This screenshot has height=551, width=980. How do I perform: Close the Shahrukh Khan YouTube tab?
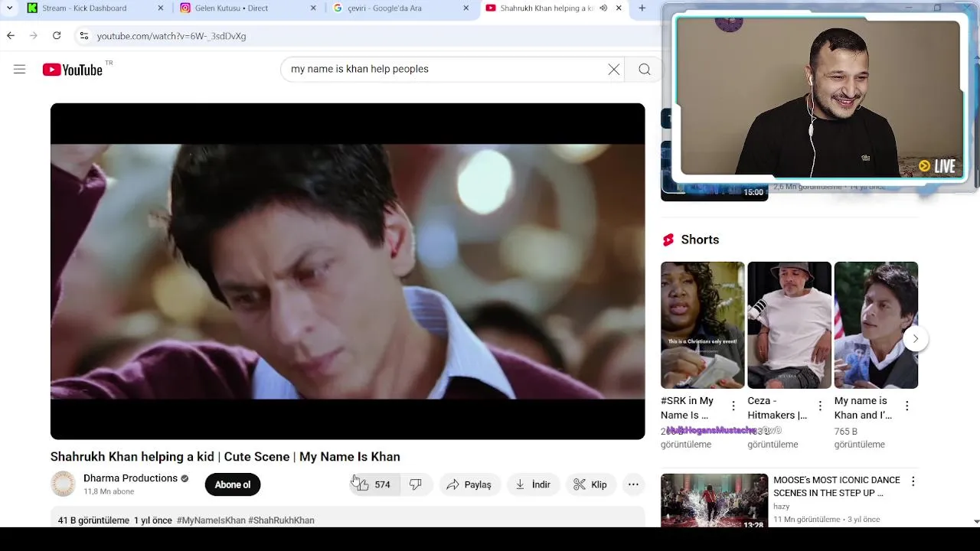[619, 8]
